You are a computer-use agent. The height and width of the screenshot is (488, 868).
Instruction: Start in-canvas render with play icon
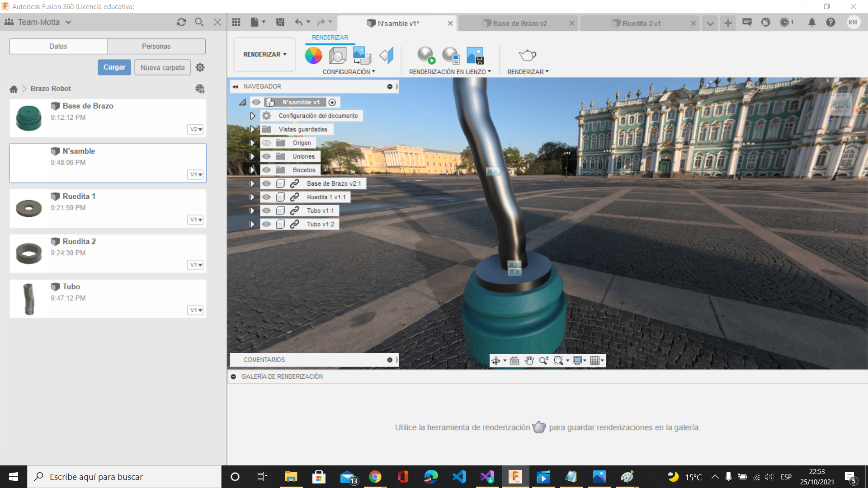(425, 56)
